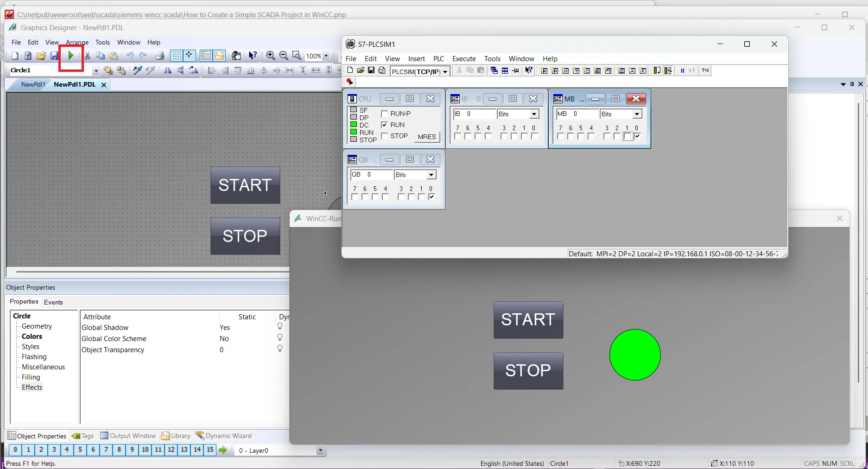Switch to the Events tab in Object Properties
Viewport: 868px width, 469px height.
click(53, 302)
